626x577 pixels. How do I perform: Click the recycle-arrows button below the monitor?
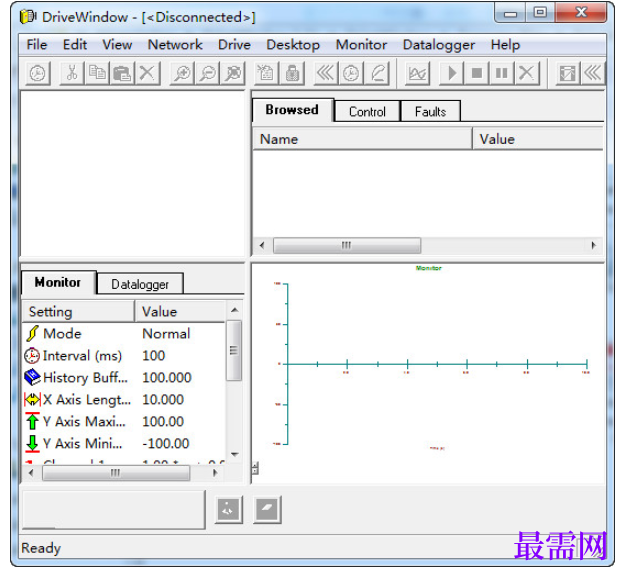pos(229,510)
